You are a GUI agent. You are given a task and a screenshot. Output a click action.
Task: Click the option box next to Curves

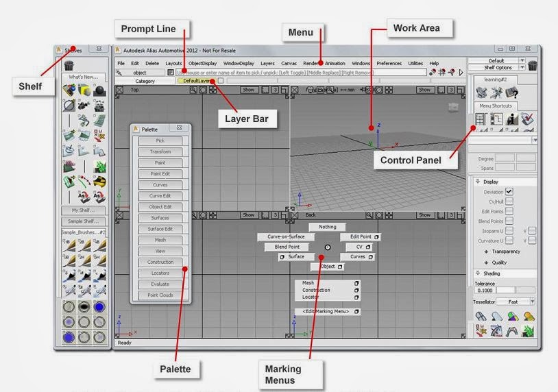point(370,257)
